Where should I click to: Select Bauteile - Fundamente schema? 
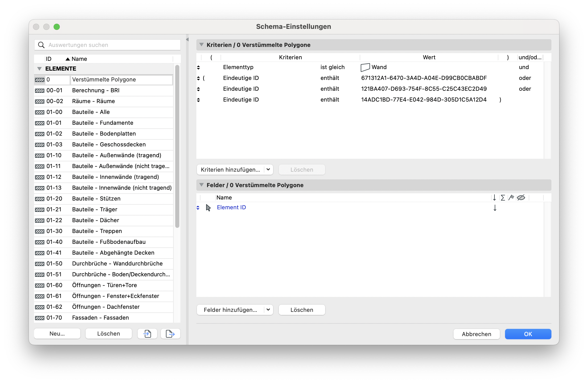pos(104,123)
